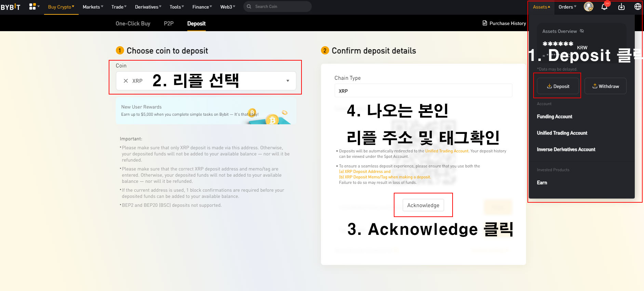Click the Unified Trading Account hyperlink in notice
This screenshot has height=291, width=644.
[x=446, y=151]
